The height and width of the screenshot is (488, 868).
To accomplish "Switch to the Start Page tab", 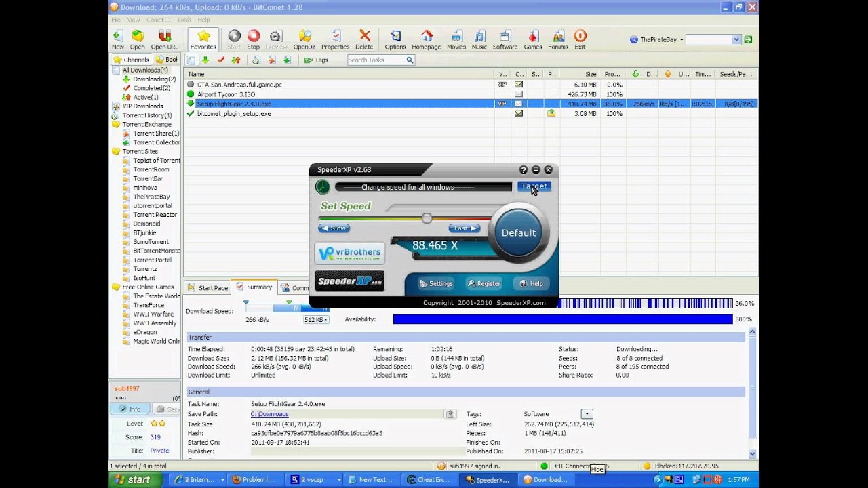I will (x=208, y=288).
